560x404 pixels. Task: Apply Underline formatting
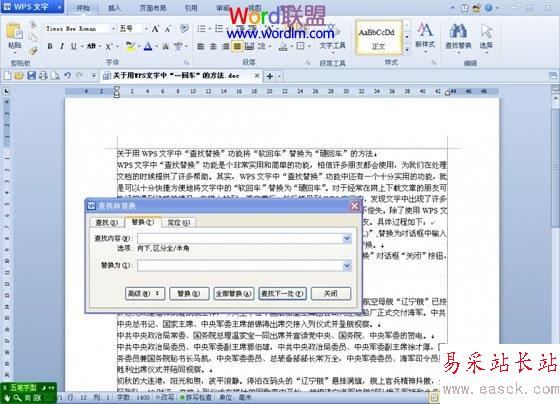pyautogui.click(x=74, y=46)
